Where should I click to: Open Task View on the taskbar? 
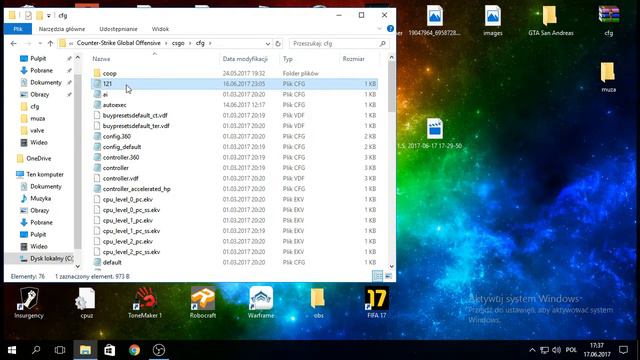(60, 350)
